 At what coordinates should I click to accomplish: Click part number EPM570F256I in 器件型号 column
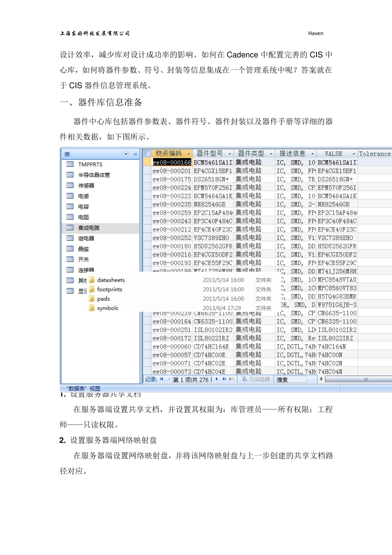(213, 187)
